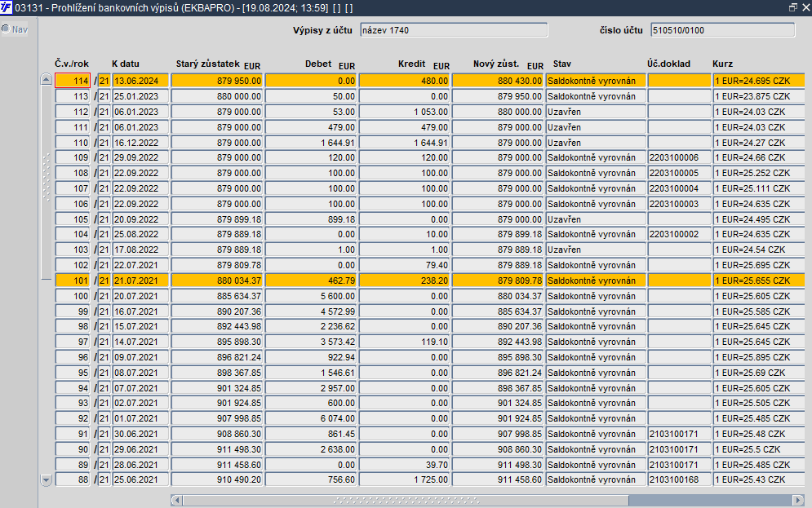
Task: Click date 25.08.2022 in row 104
Action: [x=141, y=234]
